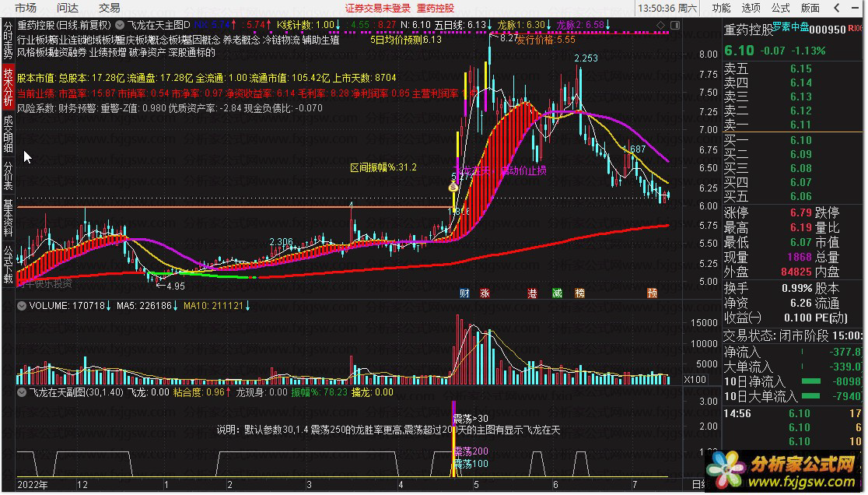Click the 14:56 trade tick row
Viewport: 868px width, 495px height.
point(793,413)
